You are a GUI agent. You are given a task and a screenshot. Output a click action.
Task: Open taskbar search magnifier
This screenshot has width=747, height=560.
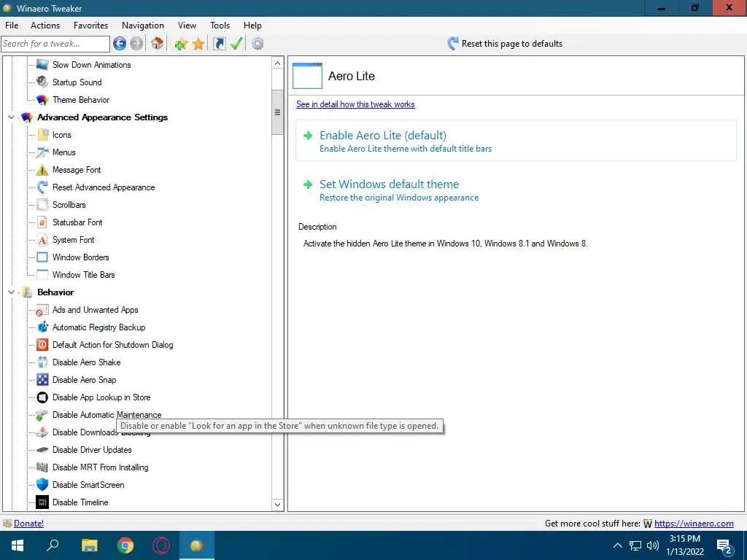click(x=53, y=545)
